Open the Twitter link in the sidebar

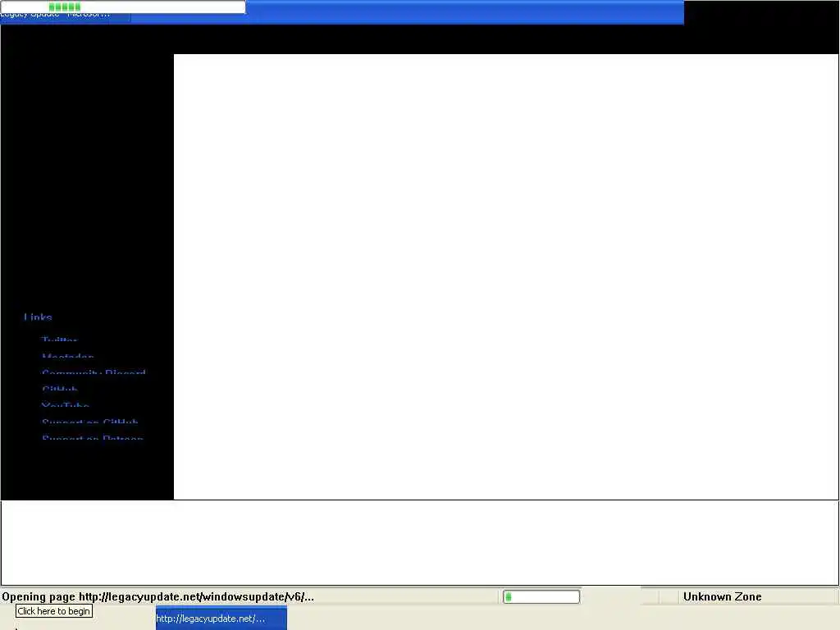coord(59,339)
